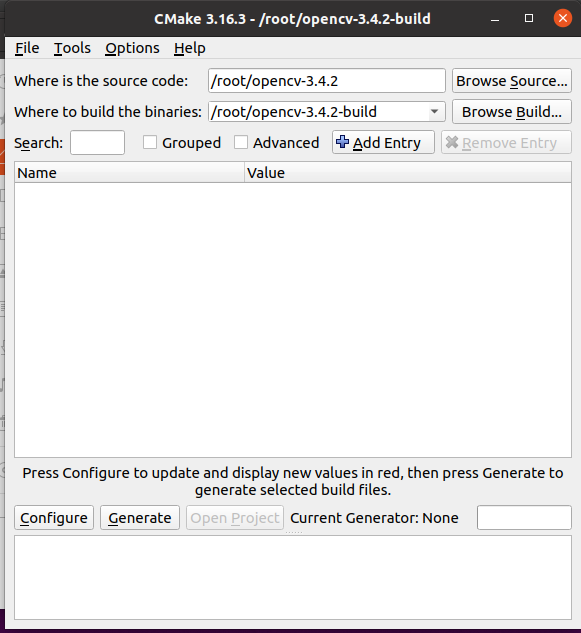Image resolution: width=581 pixels, height=633 pixels.
Task: Sort by the Name column header
Action: (129, 173)
